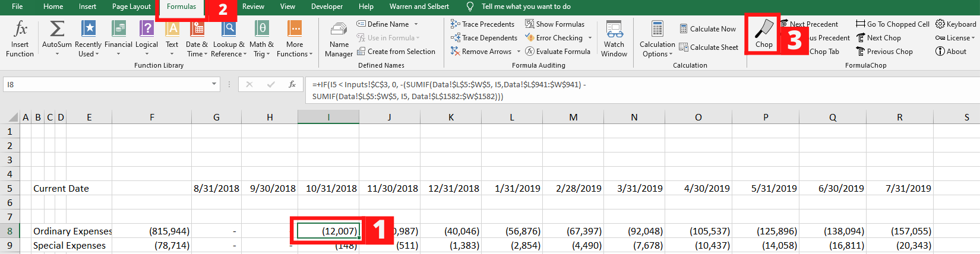This screenshot has height=254, width=980.
Task: Click Trace Precedents in Formula Auditing
Action: pos(482,24)
